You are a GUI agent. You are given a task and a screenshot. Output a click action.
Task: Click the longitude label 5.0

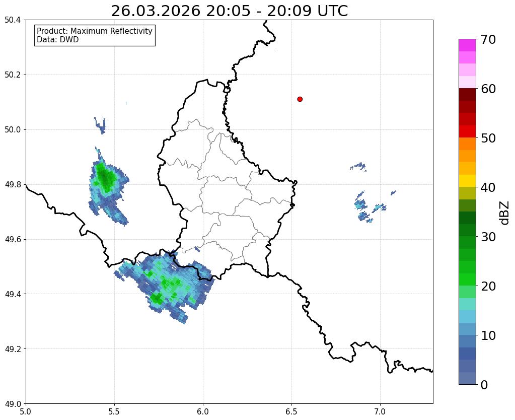point(26,411)
